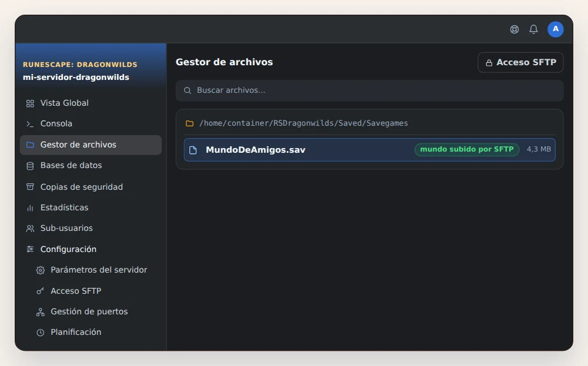The image size is (588, 366).
Task: Click the Gestor de archivos page heading
Action: [224, 62]
